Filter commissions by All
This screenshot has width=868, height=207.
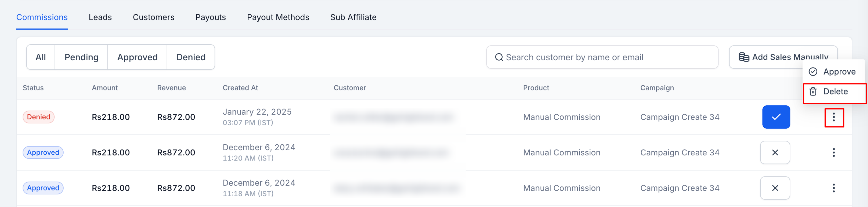click(40, 57)
